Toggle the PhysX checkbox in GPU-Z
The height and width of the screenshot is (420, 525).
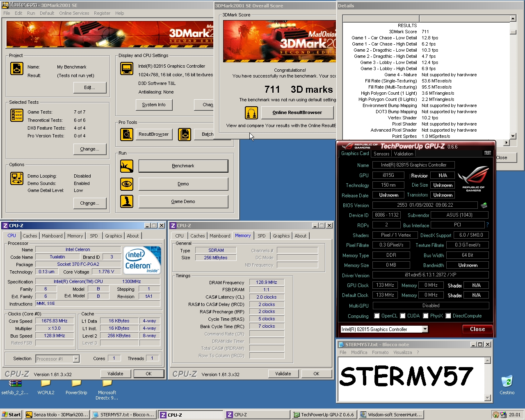[426, 316]
